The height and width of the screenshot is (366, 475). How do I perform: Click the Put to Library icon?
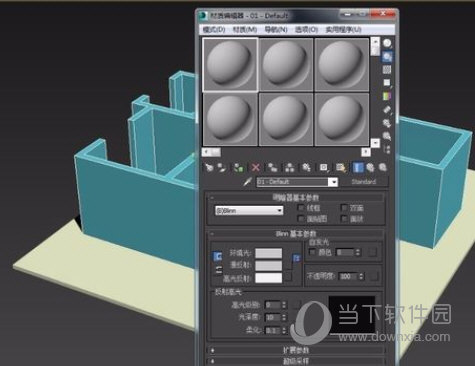pyautogui.click(x=306, y=167)
